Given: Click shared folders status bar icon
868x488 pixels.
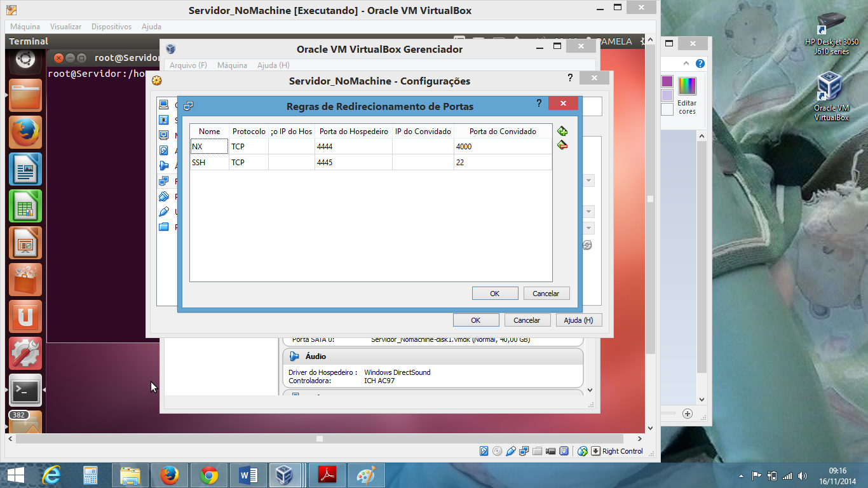Looking at the screenshot, I should (x=538, y=451).
